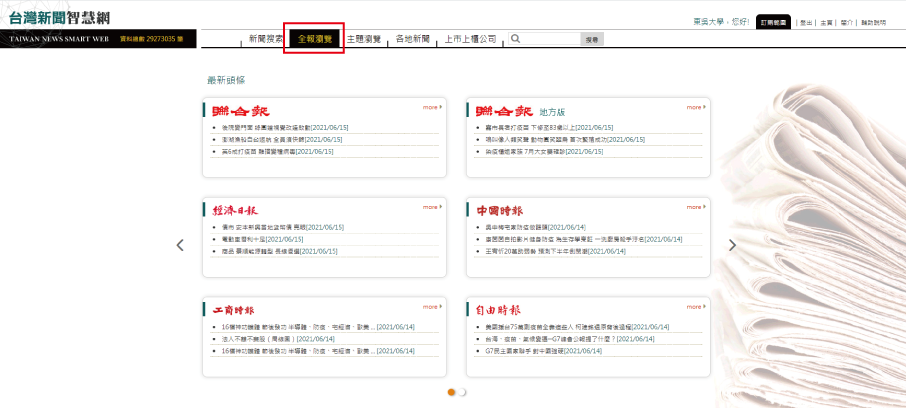The height and width of the screenshot is (408, 906).
Task: Show next headlines with the right arrow
Action: pyautogui.click(x=733, y=245)
